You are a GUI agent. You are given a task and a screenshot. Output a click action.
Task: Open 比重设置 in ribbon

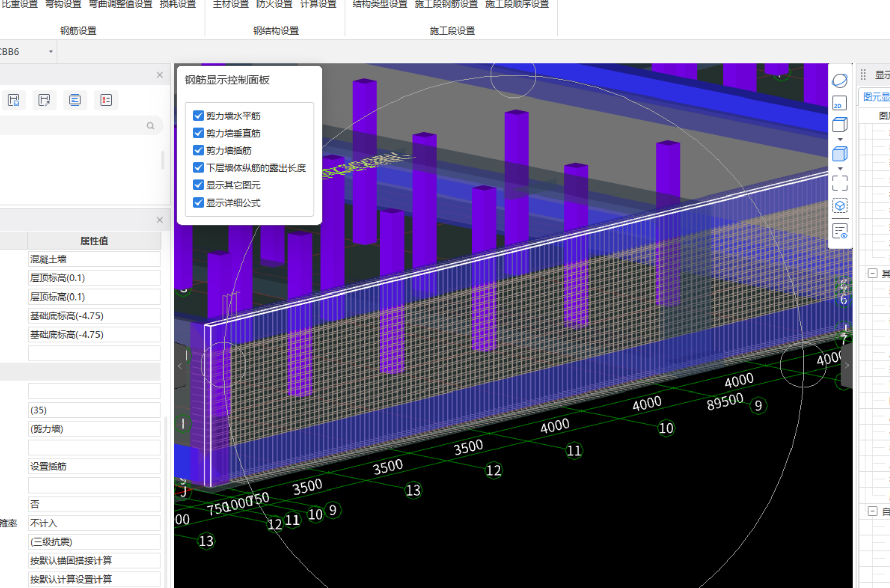(x=19, y=4)
